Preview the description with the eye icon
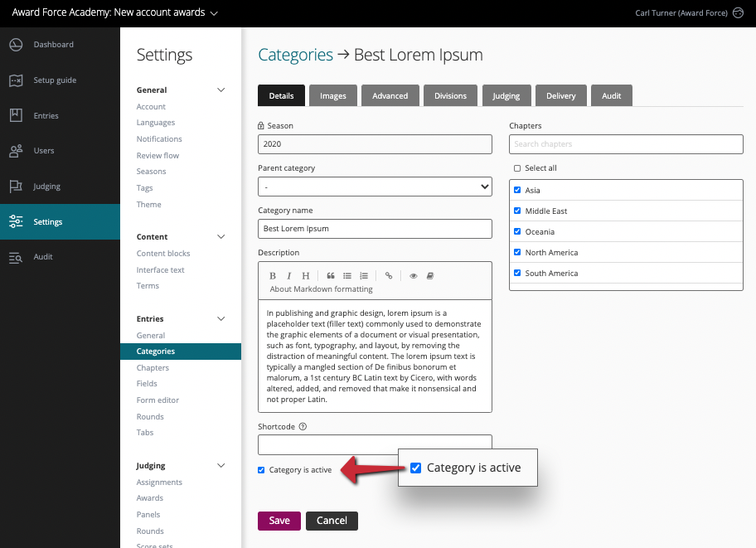This screenshot has height=548, width=756. [x=412, y=275]
